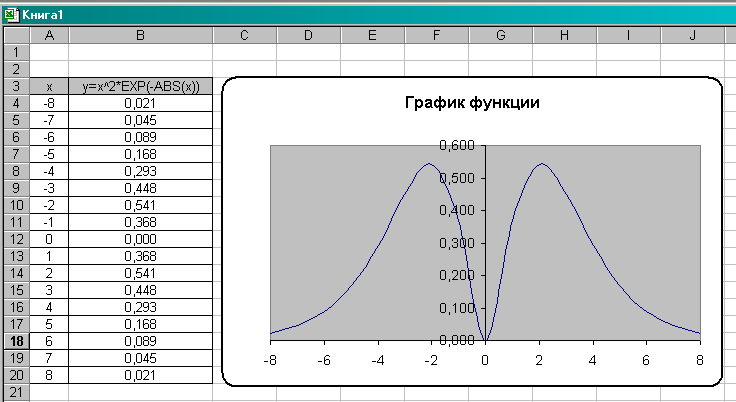This screenshot has width=736, height=402.
Task: Click cell B14 in row 14
Action: [140, 273]
